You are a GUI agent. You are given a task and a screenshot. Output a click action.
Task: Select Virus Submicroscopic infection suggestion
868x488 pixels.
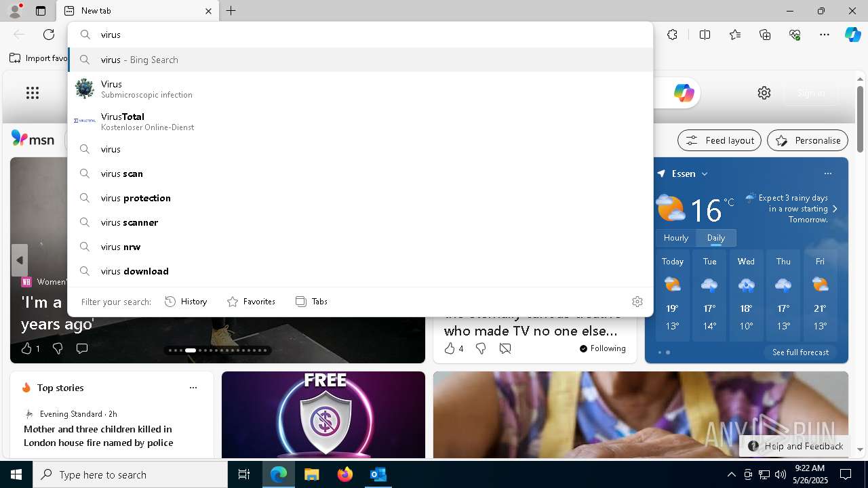tap(360, 89)
